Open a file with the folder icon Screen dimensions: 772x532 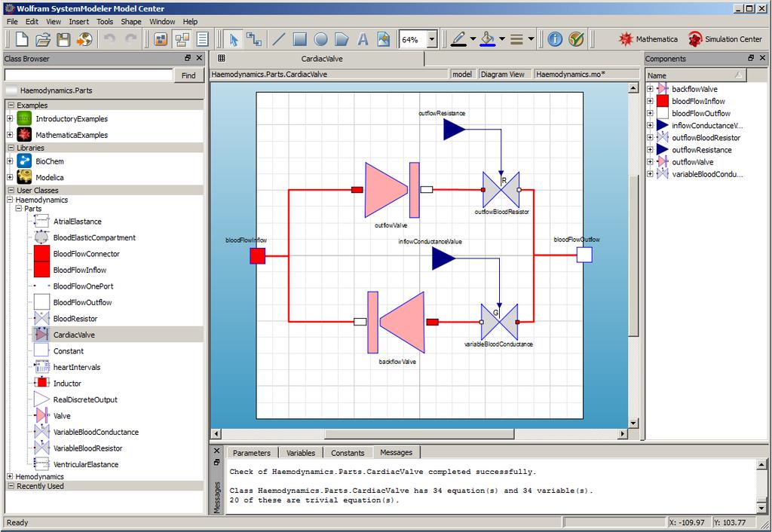click(43, 39)
